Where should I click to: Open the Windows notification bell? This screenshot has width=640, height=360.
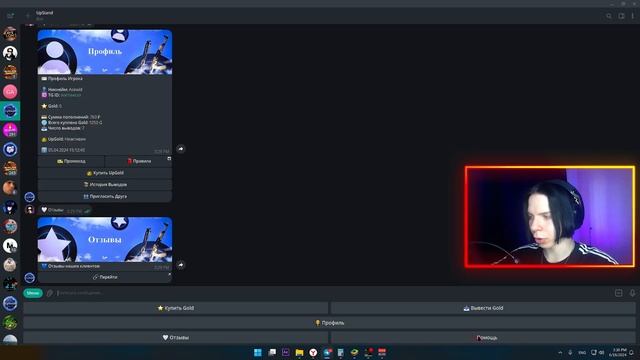[x=632, y=352]
